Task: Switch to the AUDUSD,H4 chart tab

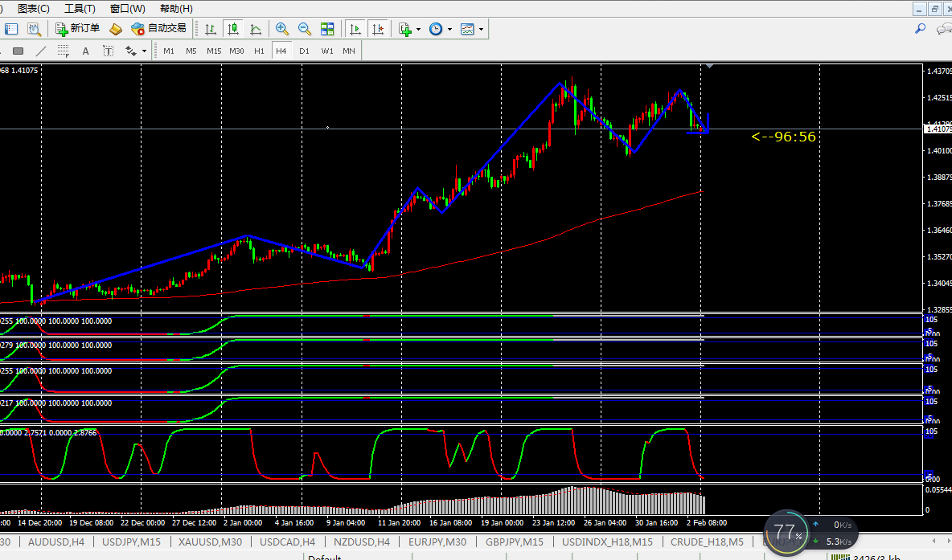Action: click(x=56, y=542)
